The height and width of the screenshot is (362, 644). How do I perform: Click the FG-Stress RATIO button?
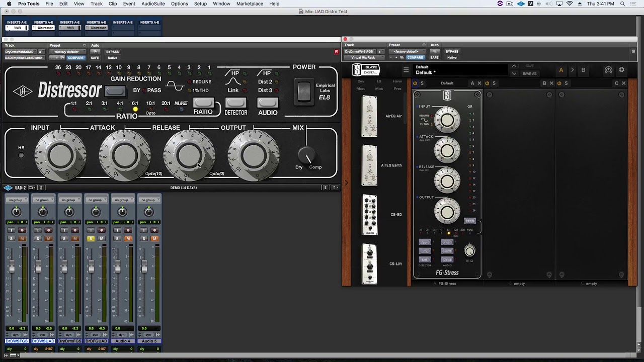tap(469, 221)
